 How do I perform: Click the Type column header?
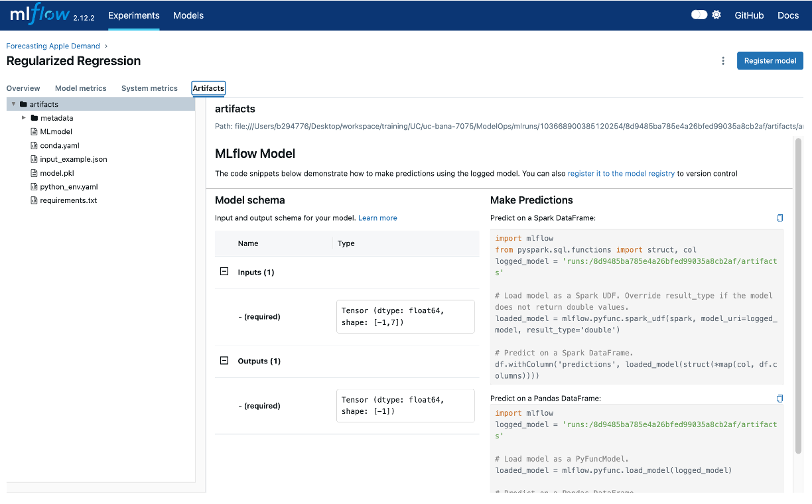coord(346,243)
